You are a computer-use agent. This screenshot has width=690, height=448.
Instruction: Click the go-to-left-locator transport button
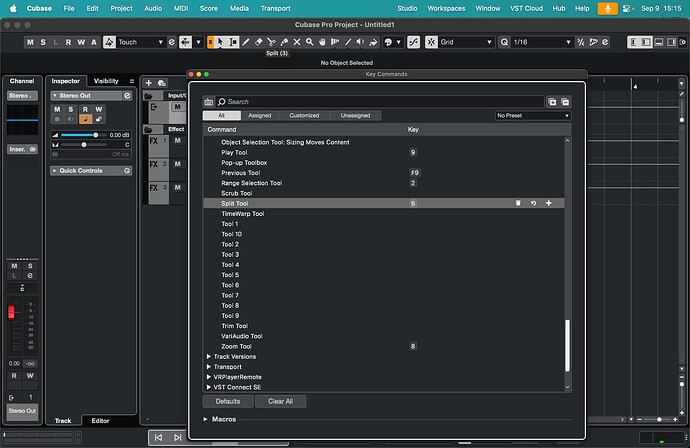(158, 437)
